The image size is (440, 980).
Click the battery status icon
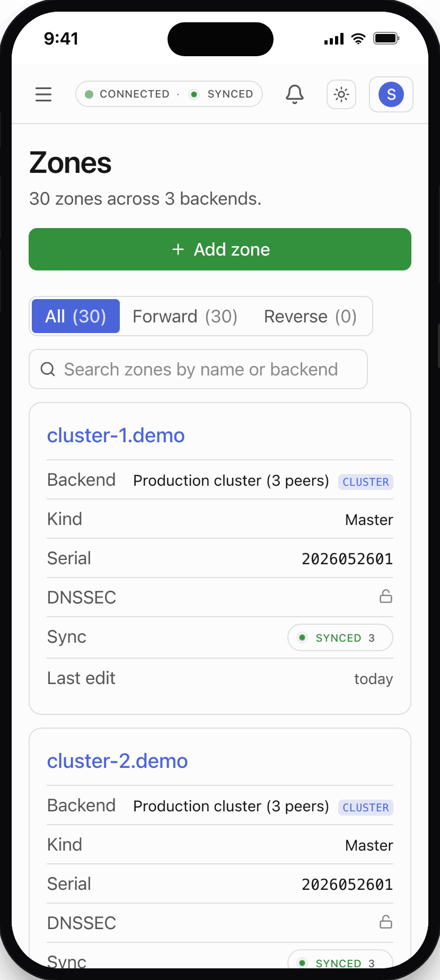pos(386,38)
